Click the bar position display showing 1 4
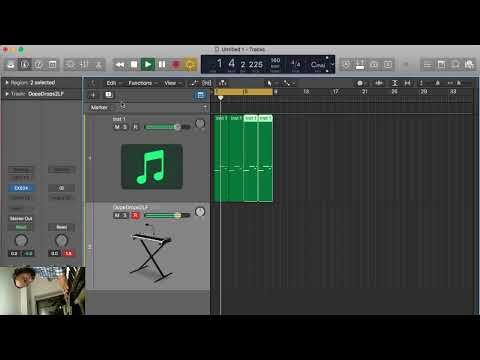Viewport: 480px width, 360px height. point(226,63)
